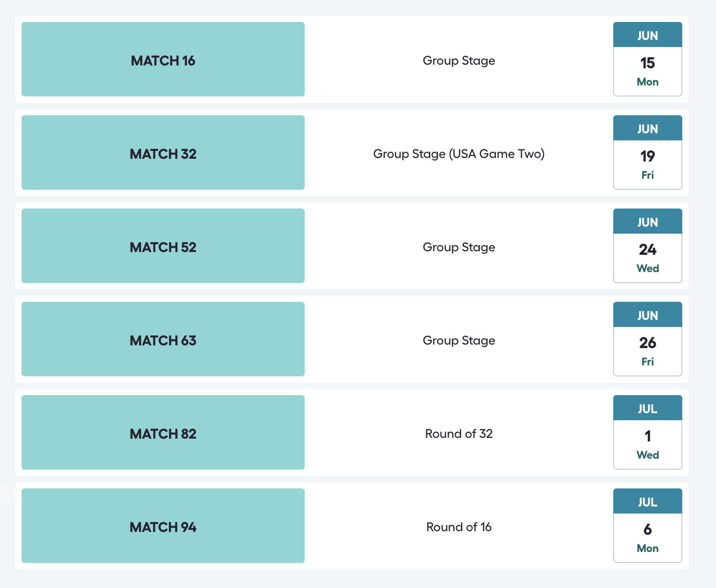Click the Group Stage label for Match 52
Viewport: 716px width, 588px height.
(459, 247)
